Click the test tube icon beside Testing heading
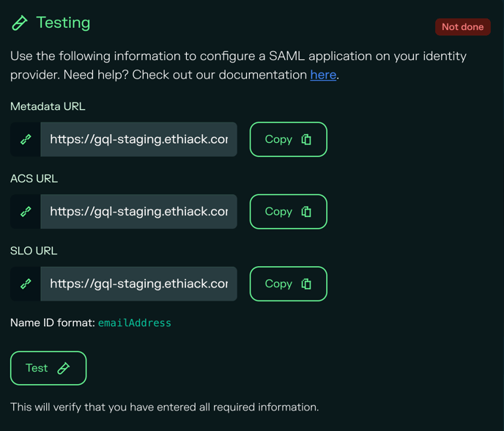The height and width of the screenshot is (431, 504). pyautogui.click(x=20, y=23)
